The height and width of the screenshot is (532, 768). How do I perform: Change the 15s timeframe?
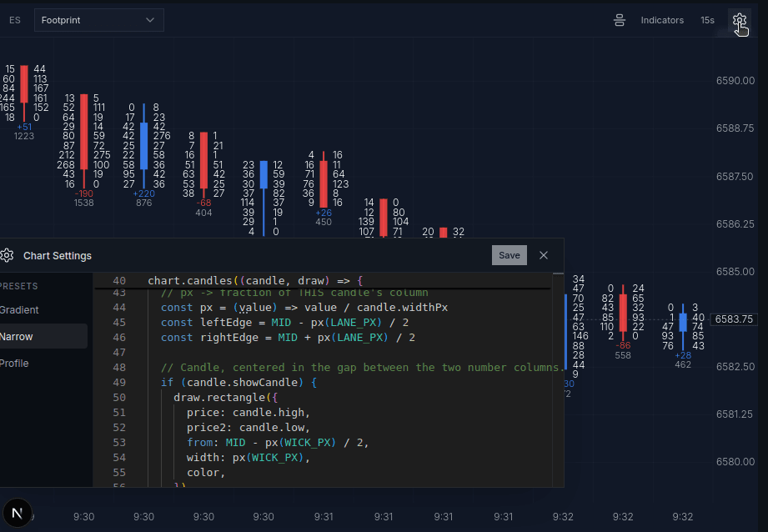click(707, 21)
